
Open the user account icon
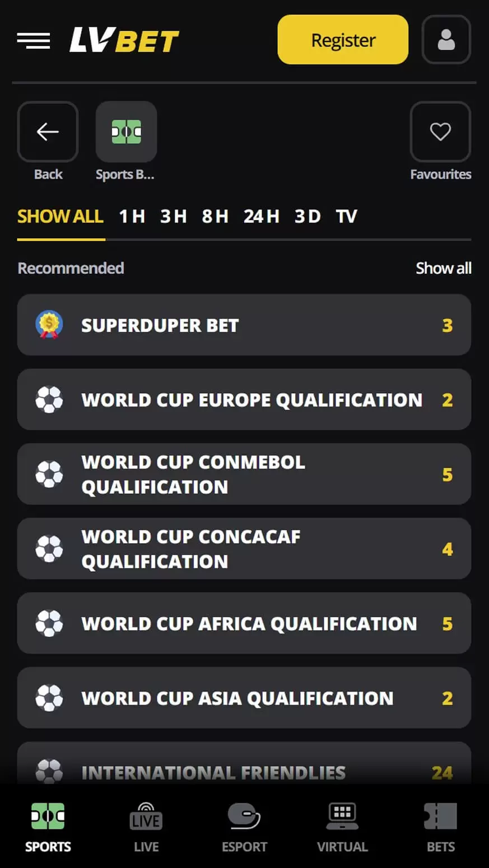tap(446, 40)
